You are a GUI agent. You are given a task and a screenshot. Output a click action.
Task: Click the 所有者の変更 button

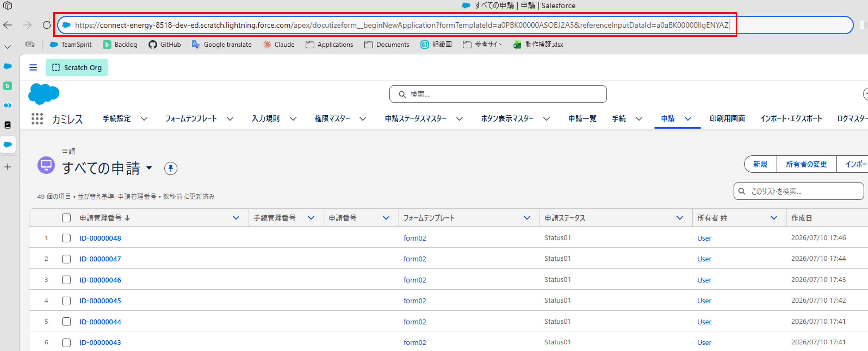tap(806, 164)
